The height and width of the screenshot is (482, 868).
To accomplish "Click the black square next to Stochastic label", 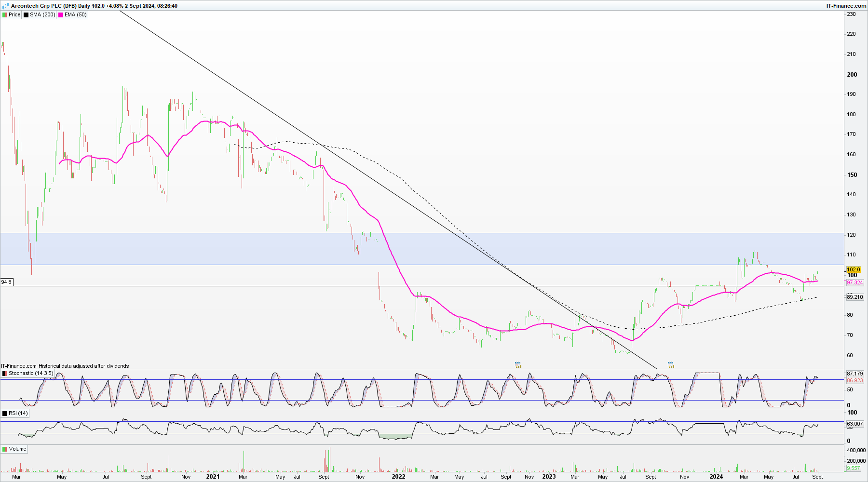I will tap(5, 374).
